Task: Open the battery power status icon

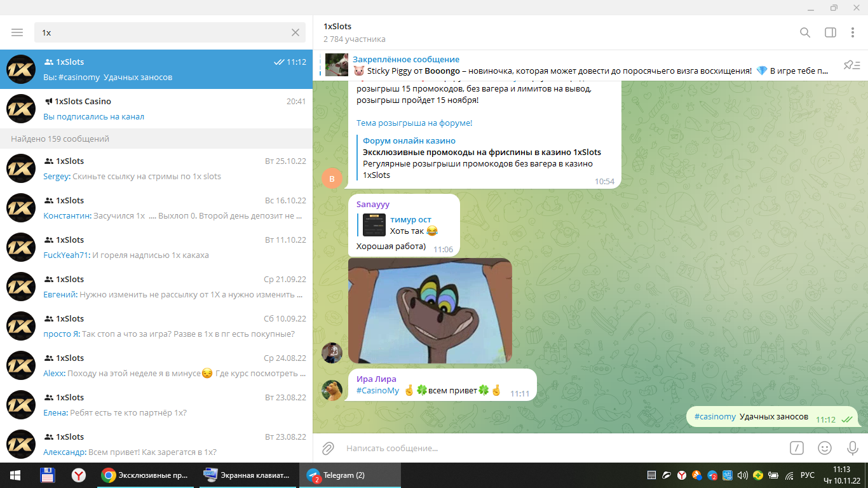Action: click(773, 475)
